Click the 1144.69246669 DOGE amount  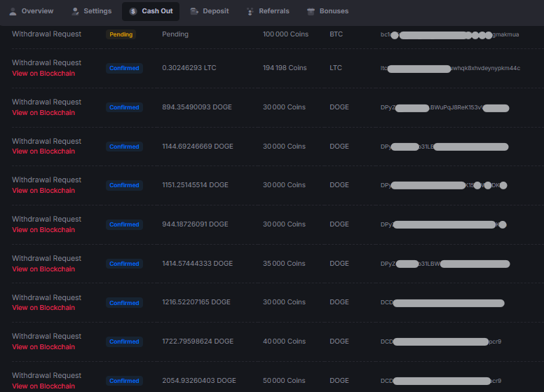pyautogui.click(x=198, y=146)
